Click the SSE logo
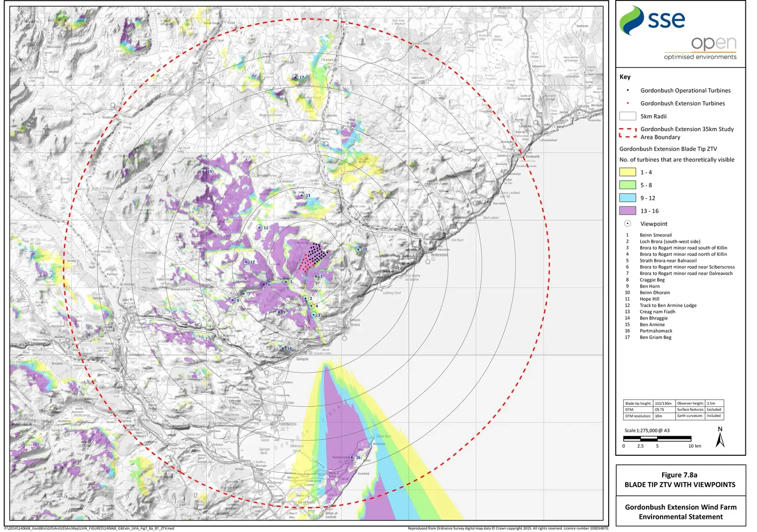Image resolution: width=757 pixels, height=532 pixels. pyautogui.click(x=652, y=20)
